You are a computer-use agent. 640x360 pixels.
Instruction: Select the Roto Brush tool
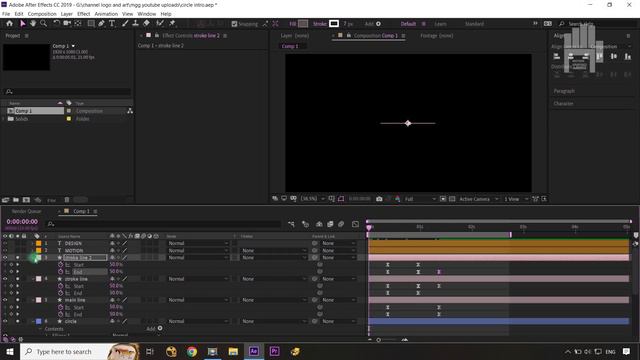click(160, 24)
